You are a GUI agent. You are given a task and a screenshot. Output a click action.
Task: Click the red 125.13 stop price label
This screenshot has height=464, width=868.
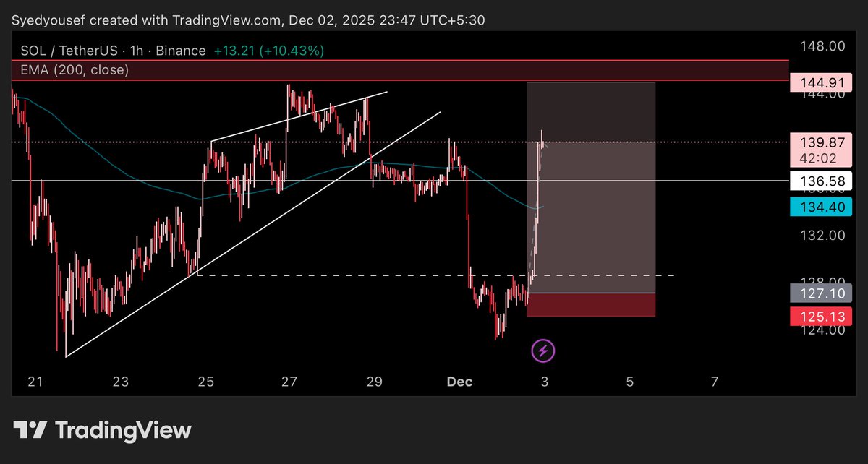click(x=821, y=316)
